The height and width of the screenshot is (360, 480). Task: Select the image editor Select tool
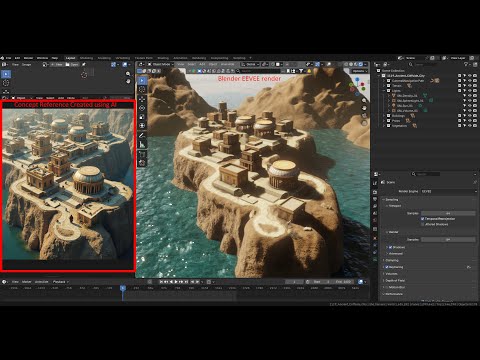tap(6, 74)
